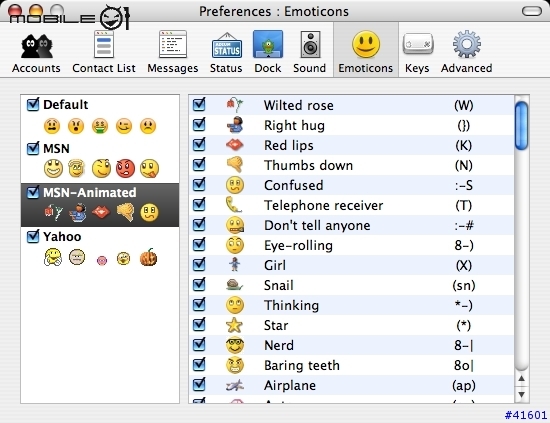Uncheck the Thumbs down emoticon
This screenshot has width=550, height=423.
[x=199, y=164]
